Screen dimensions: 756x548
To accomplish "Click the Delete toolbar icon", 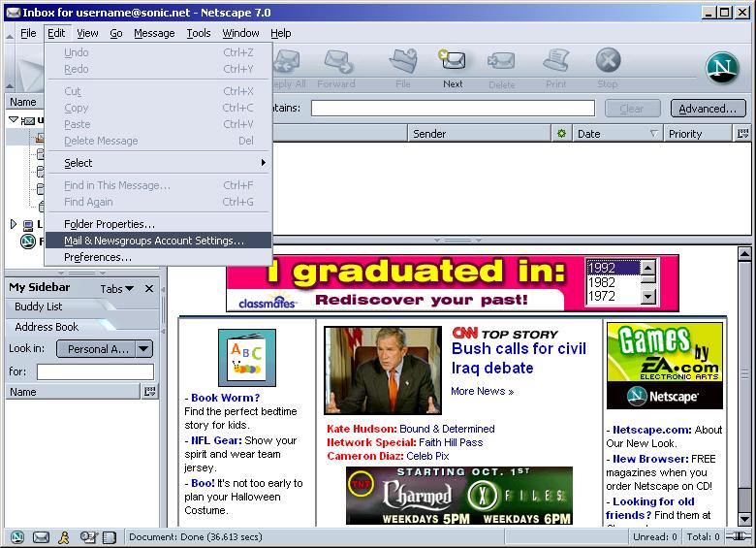I will point(501,62).
